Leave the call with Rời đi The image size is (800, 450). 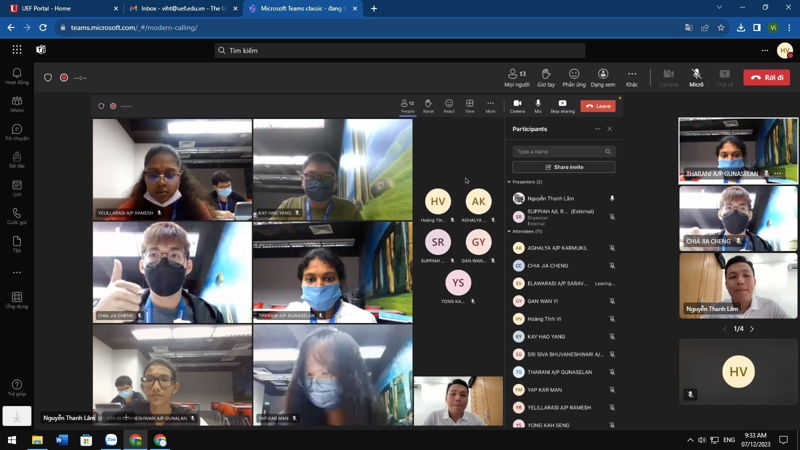[x=767, y=78]
